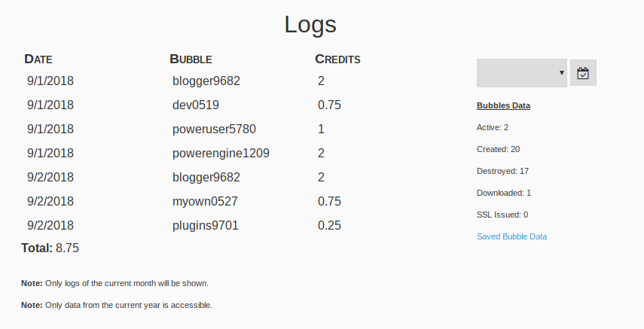644x329 pixels.
Task: Click the note about current month logs
Action: point(115,283)
